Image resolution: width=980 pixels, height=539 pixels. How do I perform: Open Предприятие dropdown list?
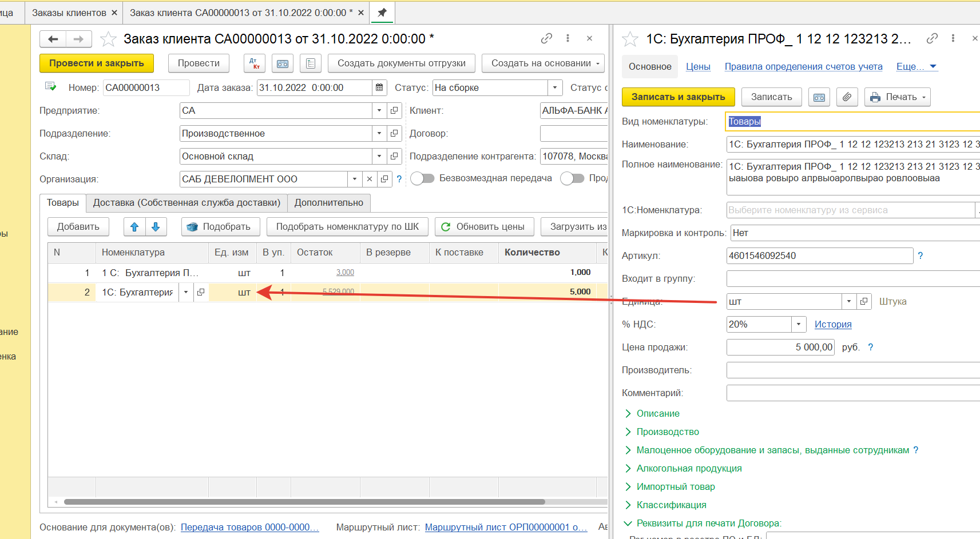click(x=379, y=110)
